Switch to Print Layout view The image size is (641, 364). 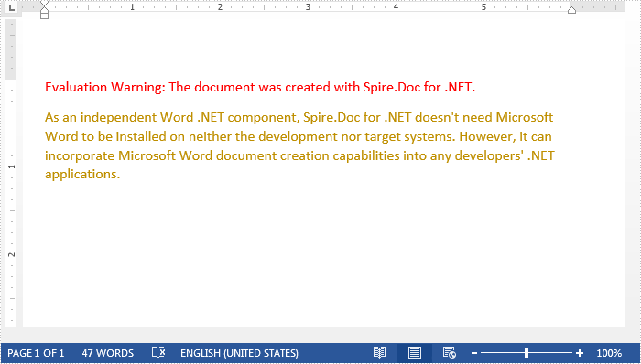(x=415, y=353)
